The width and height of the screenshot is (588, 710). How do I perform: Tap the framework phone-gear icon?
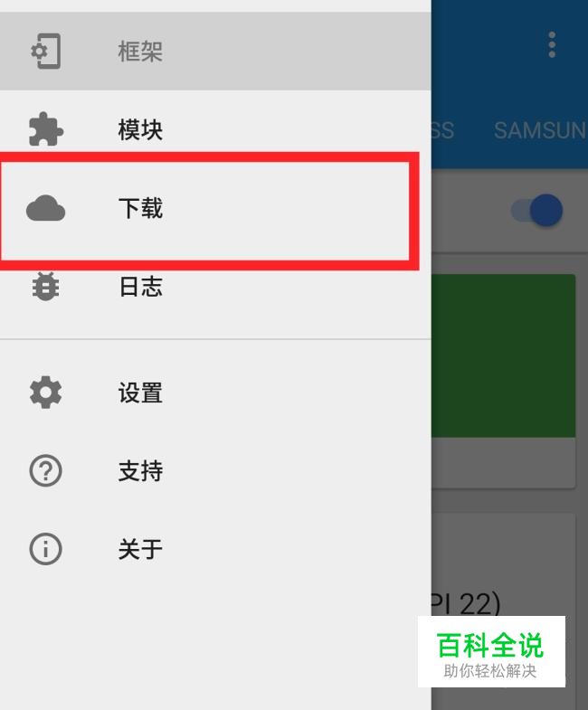click(x=46, y=52)
